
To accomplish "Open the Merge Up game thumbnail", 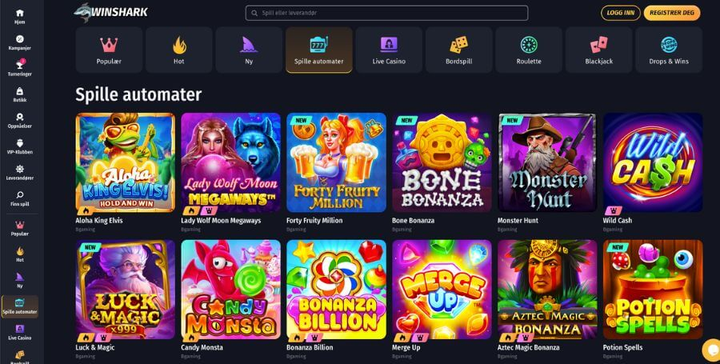I will click(x=442, y=289).
